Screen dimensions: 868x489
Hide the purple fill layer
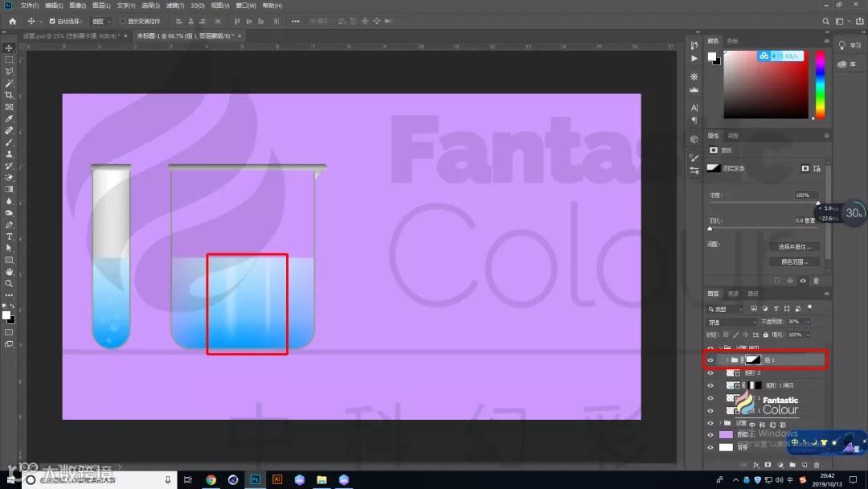[x=710, y=435]
